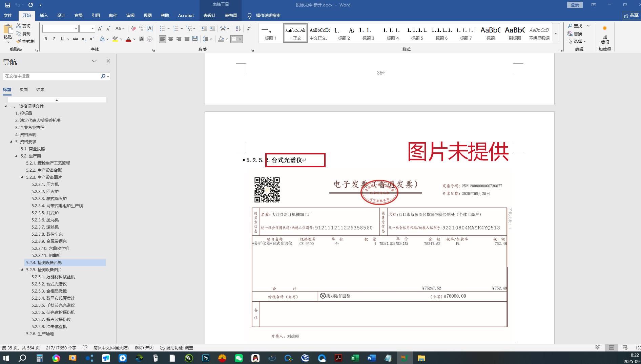Open the Insert (插入) ribbon tab

click(x=44, y=16)
